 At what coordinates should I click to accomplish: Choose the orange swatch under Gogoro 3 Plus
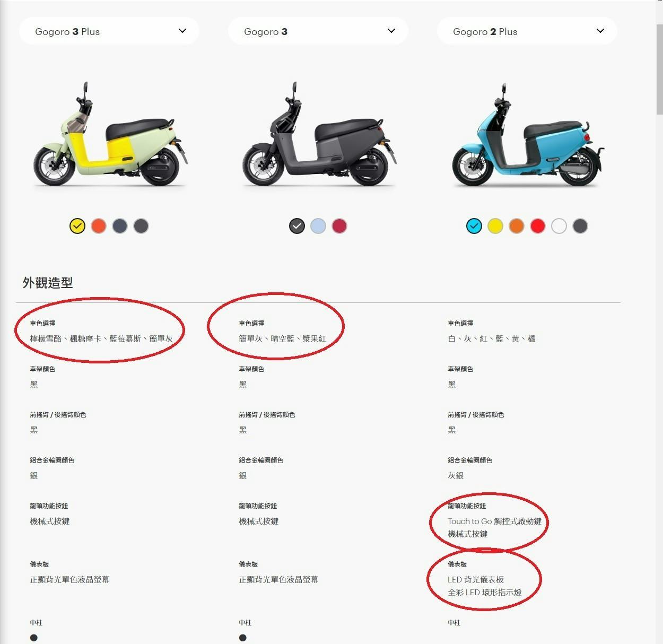[x=99, y=226]
